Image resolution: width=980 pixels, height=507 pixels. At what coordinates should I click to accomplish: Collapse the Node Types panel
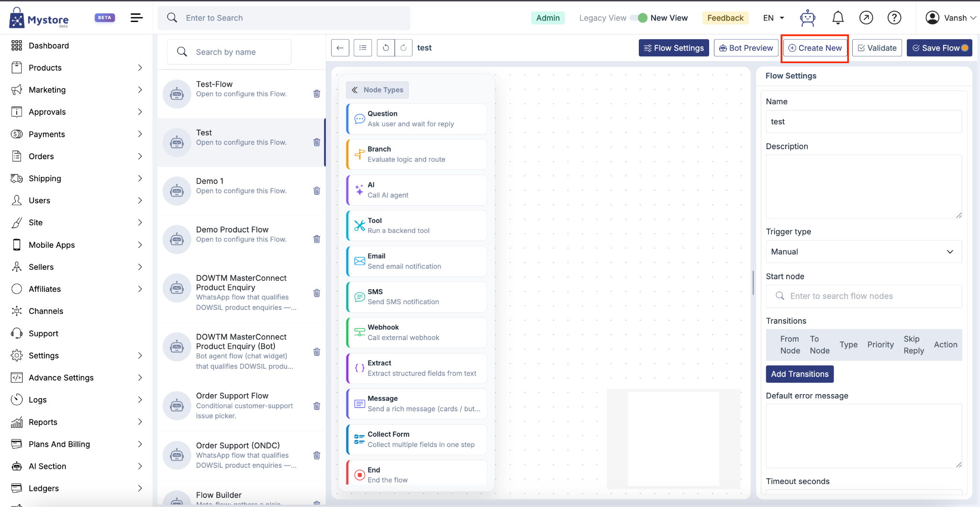coord(378,90)
